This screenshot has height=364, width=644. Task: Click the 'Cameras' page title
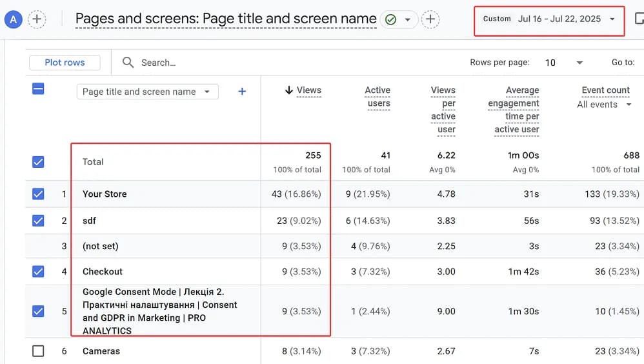tap(101, 351)
